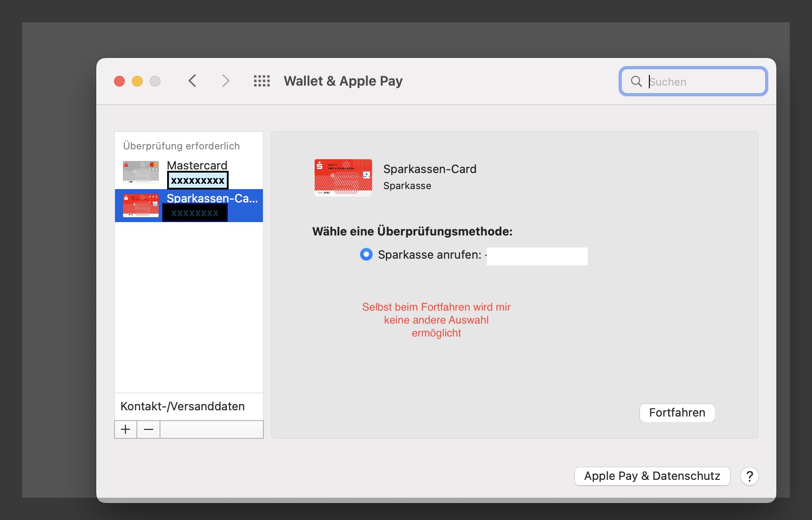Click 'Wähle eine Überprüfungsmethode:' heading
812x520 pixels.
(x=412, y=231)
